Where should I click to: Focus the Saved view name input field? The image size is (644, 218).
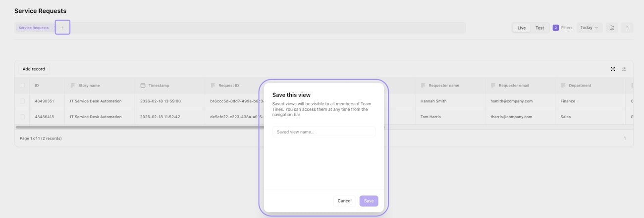[x=323, y=132]
